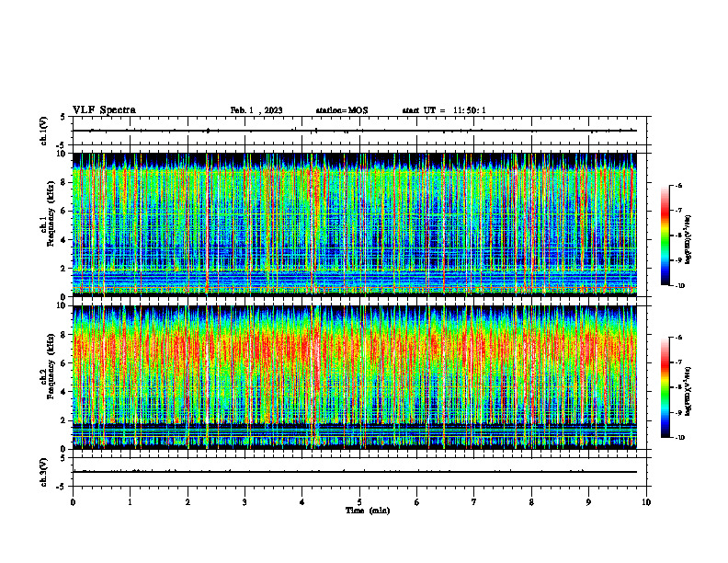Viewport: 728px width, 563px height.
Task: Click the "ch.3(V)" axis label
Action: click(x=43, y=472)
